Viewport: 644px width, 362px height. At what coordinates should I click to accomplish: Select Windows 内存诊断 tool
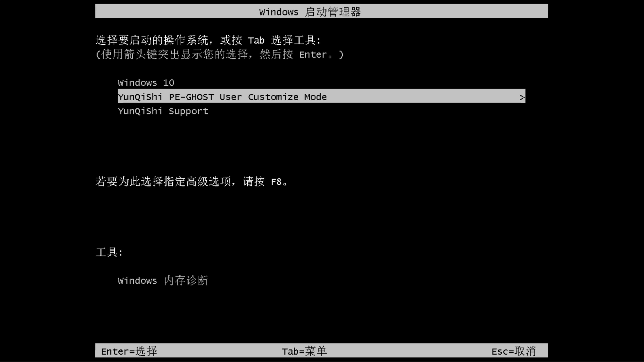pos(163,281)
